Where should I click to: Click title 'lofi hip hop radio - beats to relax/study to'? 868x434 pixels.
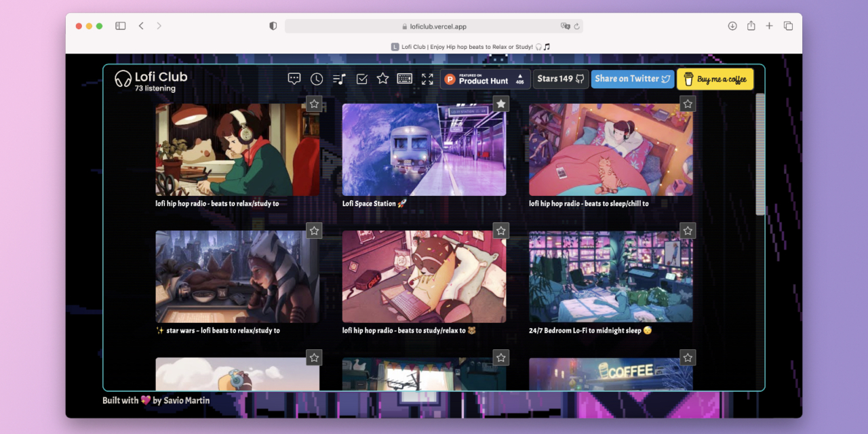pos(217,203)
